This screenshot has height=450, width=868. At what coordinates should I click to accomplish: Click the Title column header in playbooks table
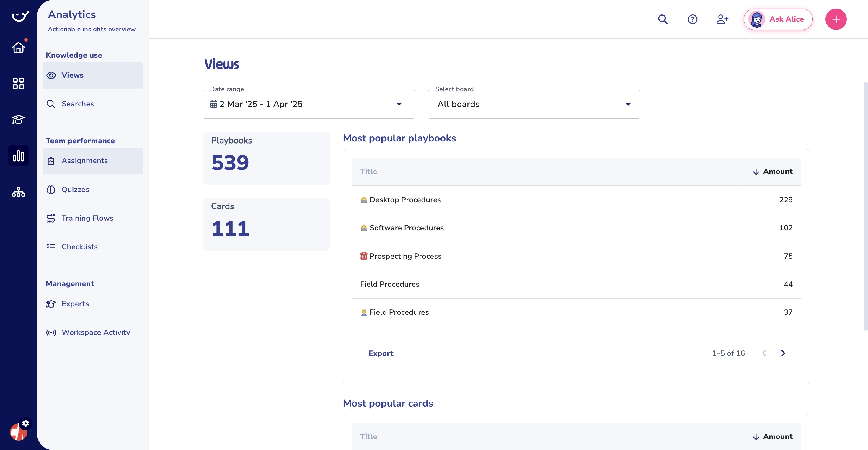click(x=368, y=171)
